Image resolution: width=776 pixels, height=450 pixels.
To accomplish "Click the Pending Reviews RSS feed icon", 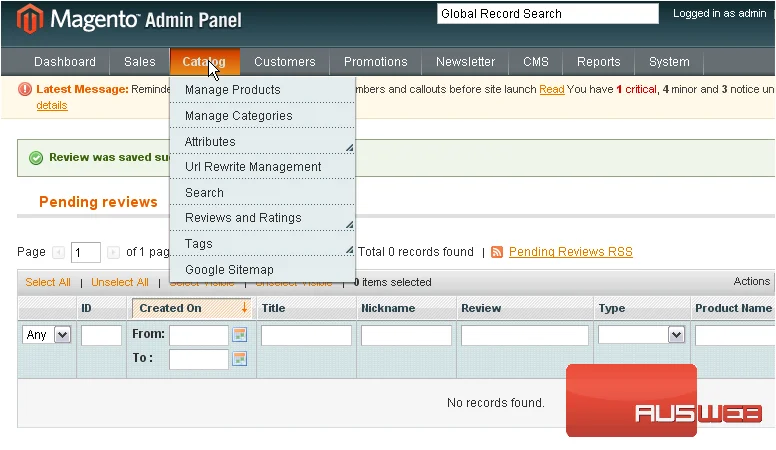I will 497,252.
